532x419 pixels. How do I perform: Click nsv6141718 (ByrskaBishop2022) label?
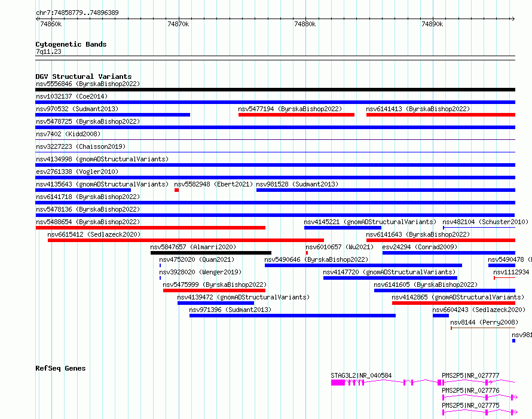(x=88, y=197)
